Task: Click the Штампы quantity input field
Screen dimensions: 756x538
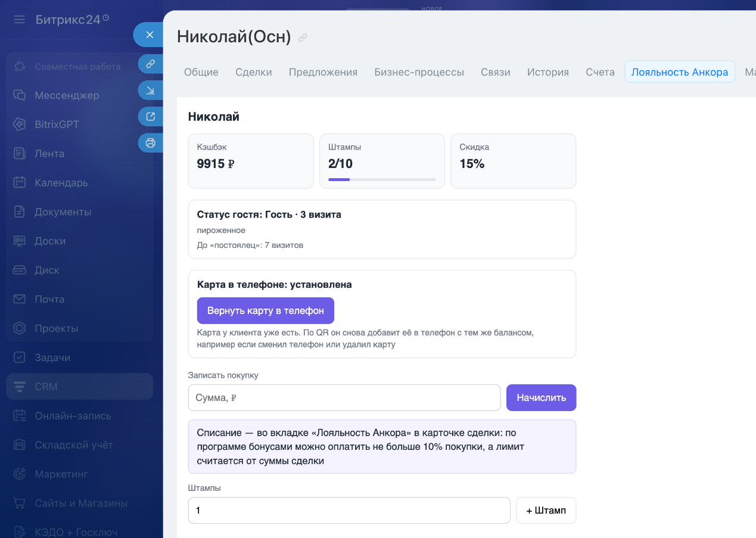Action: coord(349,511)
